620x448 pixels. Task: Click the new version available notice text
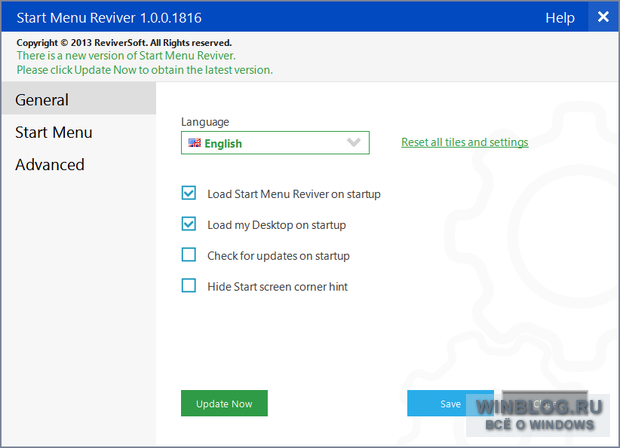point(126,55)
